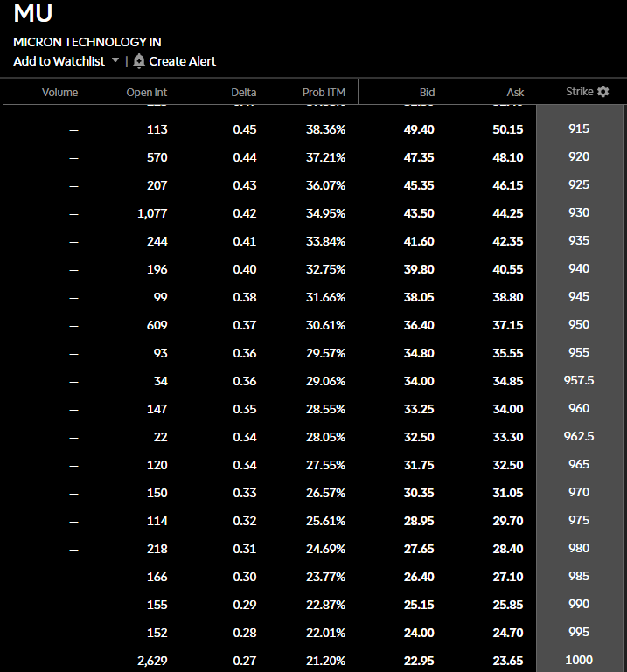Click the 1,077 open interest value
The height and width of the screenshot is (672, 627).
click(152, 213)
